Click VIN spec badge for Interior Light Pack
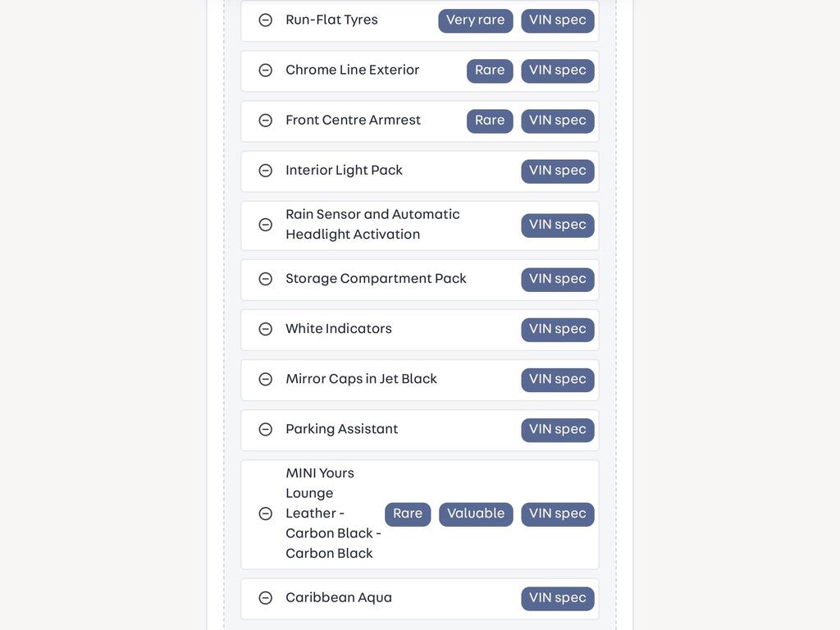 pos(558,171)
